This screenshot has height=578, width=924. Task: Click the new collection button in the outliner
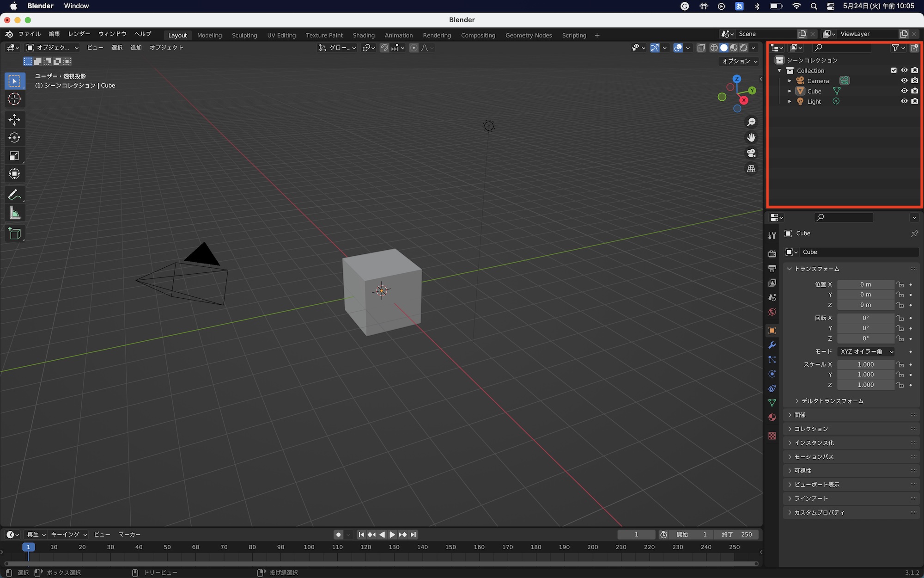[x=914, y=48]
